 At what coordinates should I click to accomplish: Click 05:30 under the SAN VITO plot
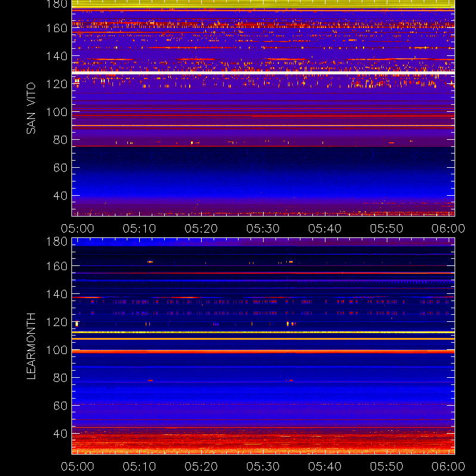[263, 228]
